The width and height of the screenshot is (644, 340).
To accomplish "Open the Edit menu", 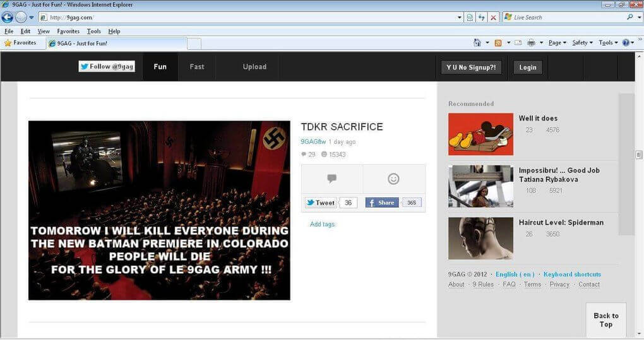I will pyautogui.click(x=25, y=31).
